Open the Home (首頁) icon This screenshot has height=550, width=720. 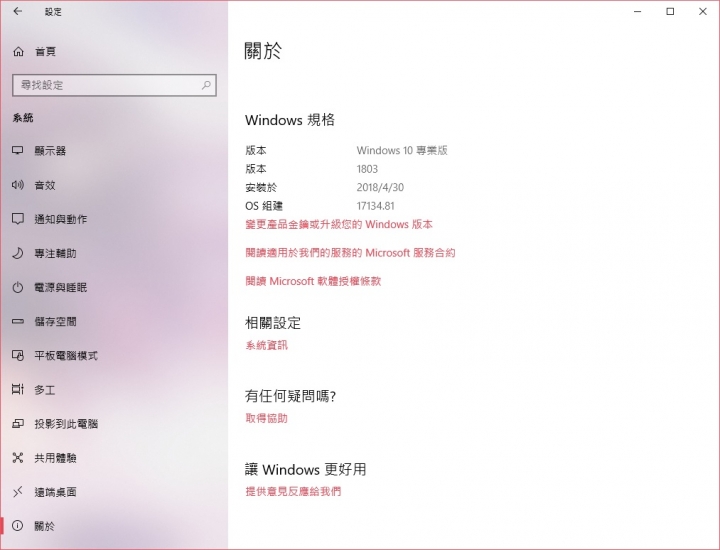tap(18, 52)
